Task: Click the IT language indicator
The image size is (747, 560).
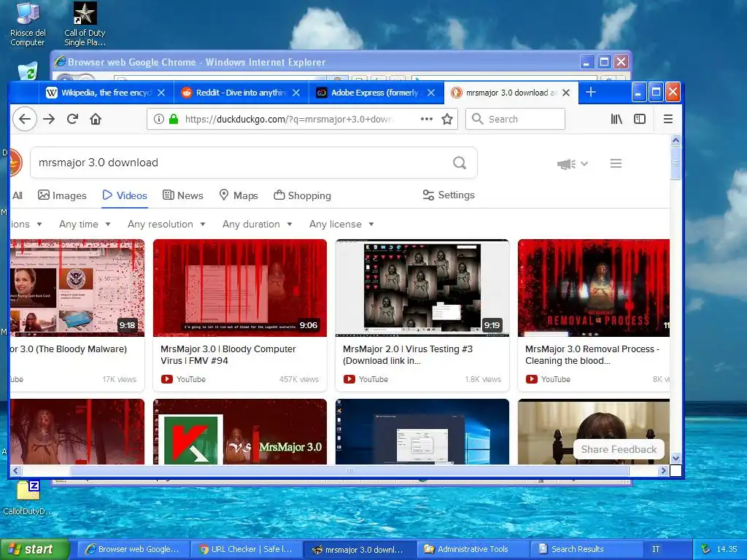Action: 656,549
